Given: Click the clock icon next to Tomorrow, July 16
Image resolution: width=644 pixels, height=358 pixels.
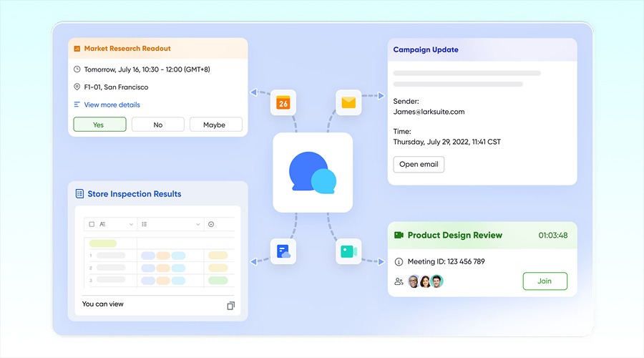Looking at the screenshot, I should pyautogui.click(x=77, y=69).
